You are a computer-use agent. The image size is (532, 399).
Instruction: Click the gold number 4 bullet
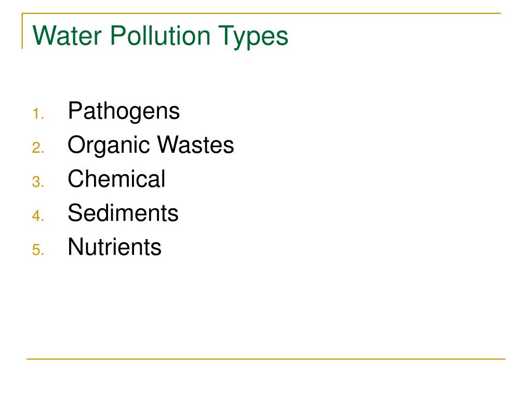[38, 216]
